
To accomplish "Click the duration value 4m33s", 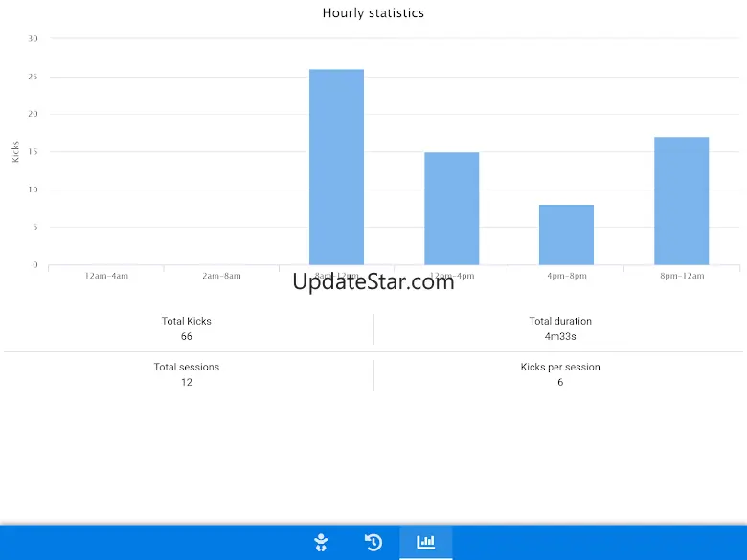I will click(560, 336).
